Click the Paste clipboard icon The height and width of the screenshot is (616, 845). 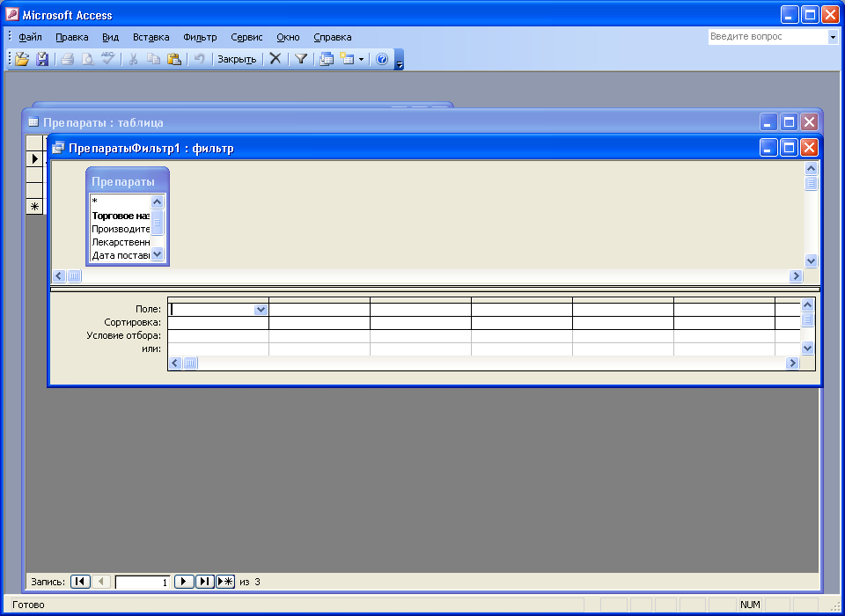pos(174,59)
